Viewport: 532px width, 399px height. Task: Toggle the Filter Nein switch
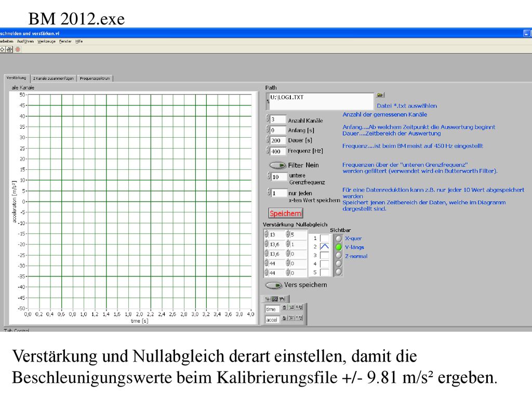click(277, 165)
